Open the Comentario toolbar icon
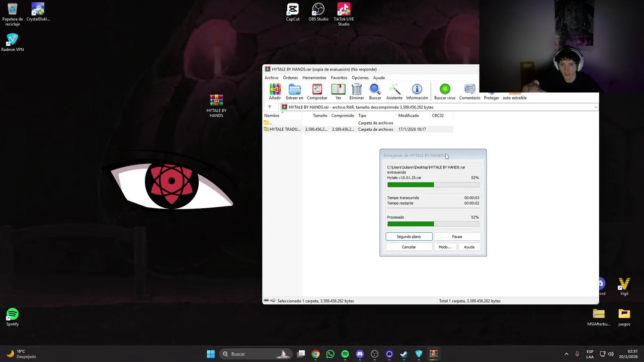 point(469,92)
